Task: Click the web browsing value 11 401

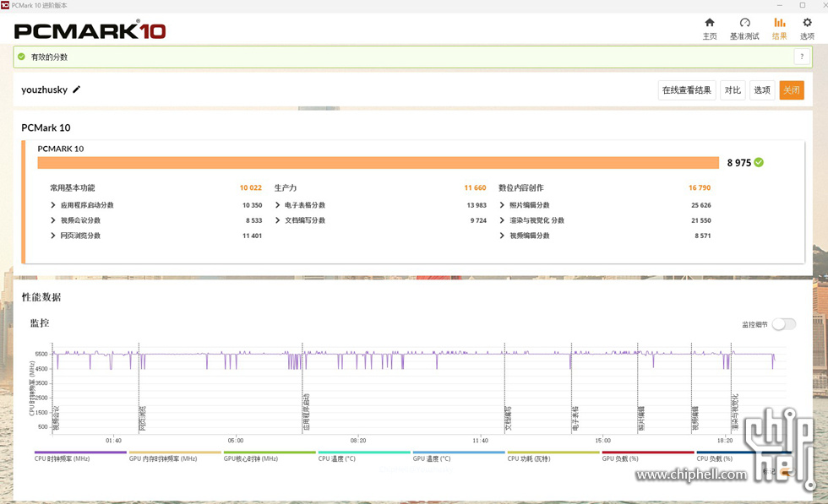Action: pos(253,236)
